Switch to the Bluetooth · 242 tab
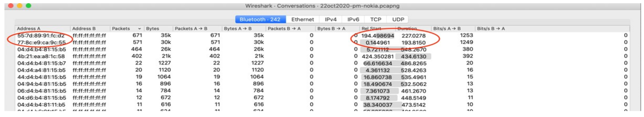Image resolution: width=644 pixels, height=117 pixels. (x=260, y=19)
